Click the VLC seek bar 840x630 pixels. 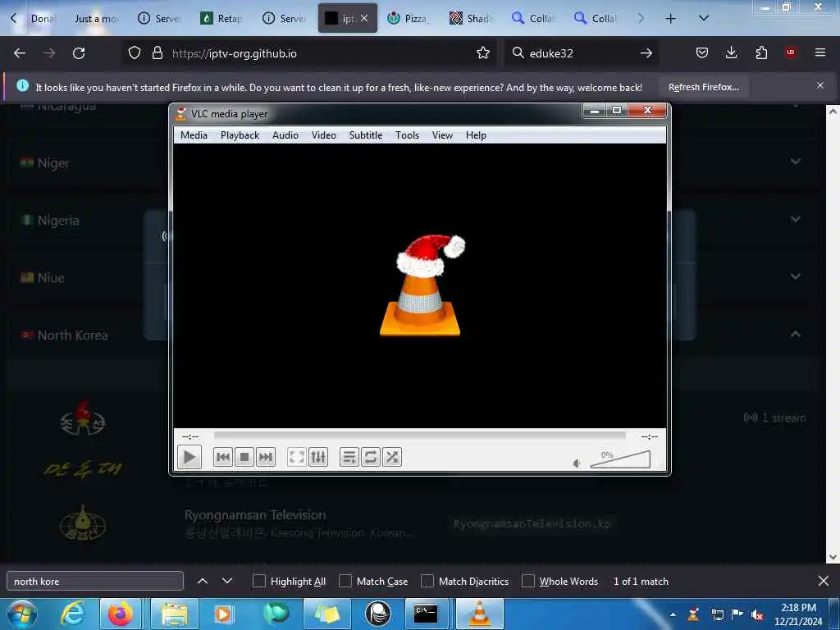pos(419,436)
